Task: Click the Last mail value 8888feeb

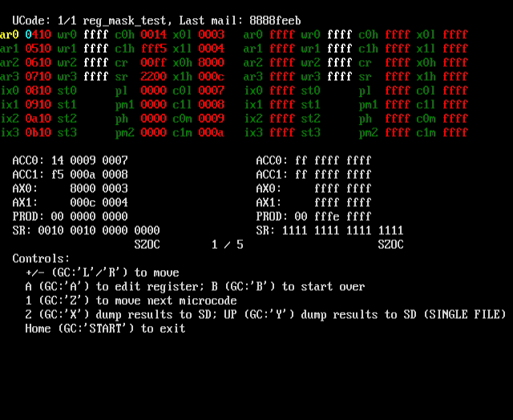Action: tap(275, 21)
